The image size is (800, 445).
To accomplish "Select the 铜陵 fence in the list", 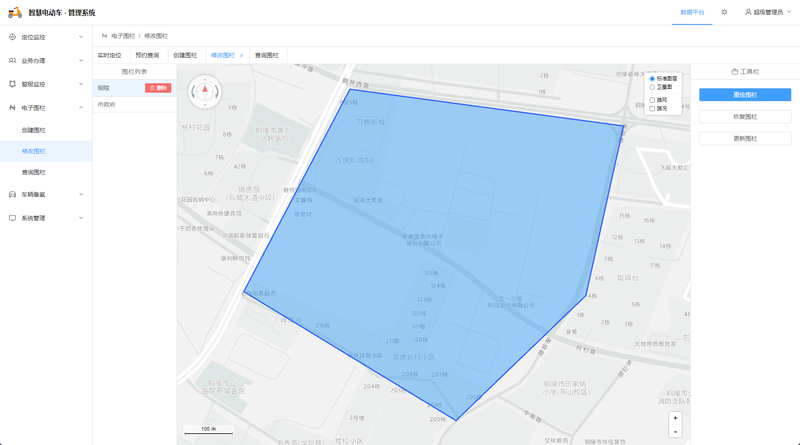I will click(x=135, y=88).
